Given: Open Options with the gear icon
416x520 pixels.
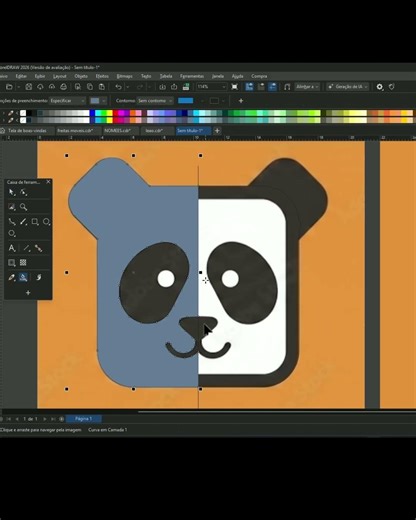Looking at the screenshot, I should (380, 87).
